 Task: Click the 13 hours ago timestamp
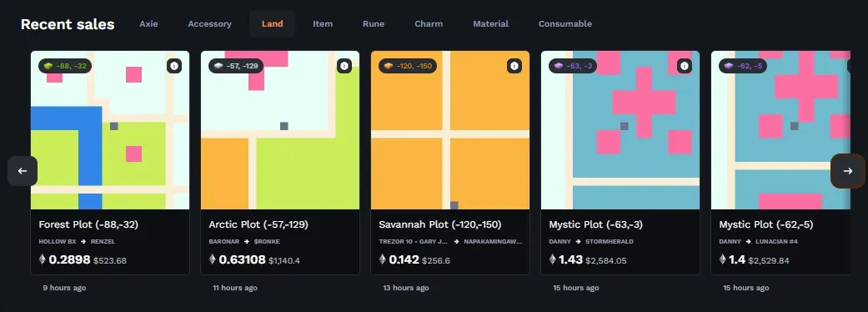[x=405, y=288]
